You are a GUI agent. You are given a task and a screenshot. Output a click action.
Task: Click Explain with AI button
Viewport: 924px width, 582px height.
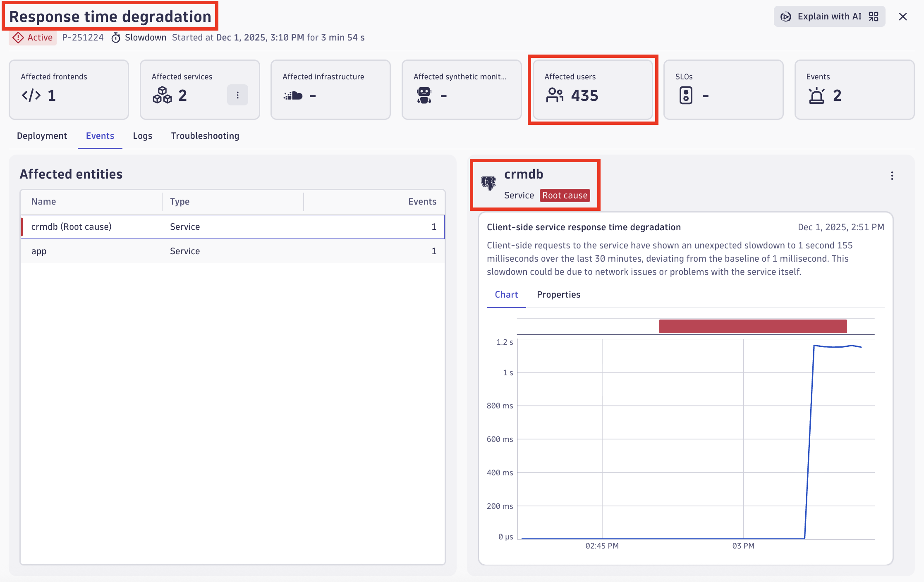[829, 17]
